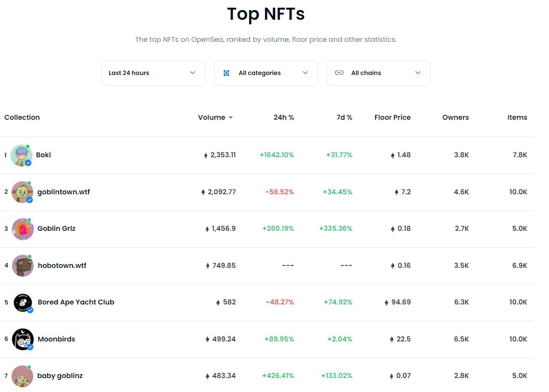Open the Moonbirds collection name
This screenshot has width=549, height=392.
(x=56, y=339)
